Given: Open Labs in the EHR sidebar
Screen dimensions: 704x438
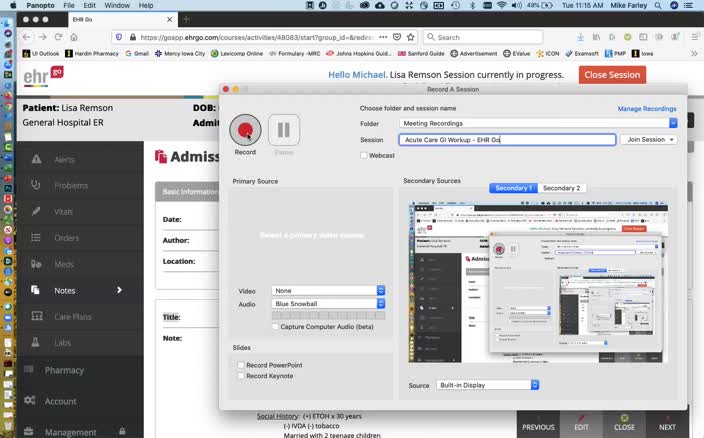Looking at the screenshot, I should (62, 343).
